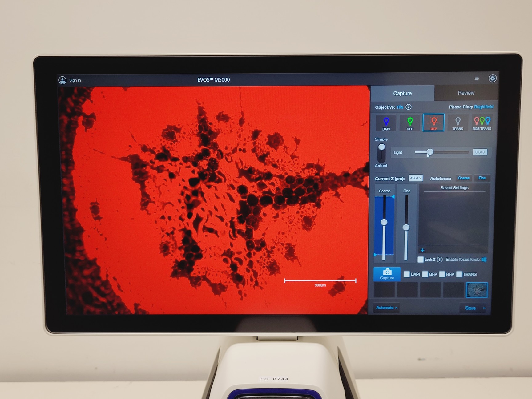
Task: Select the RFP channel icon
Action: pos(433,122)
